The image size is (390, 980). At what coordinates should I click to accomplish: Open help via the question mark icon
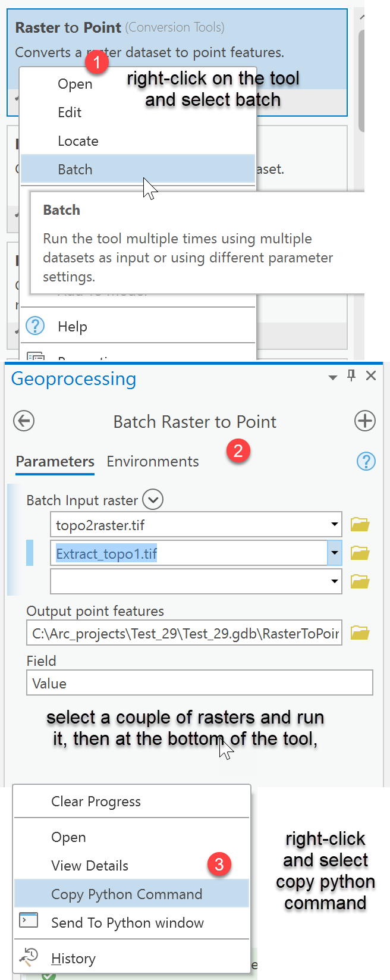pos(366,461)
